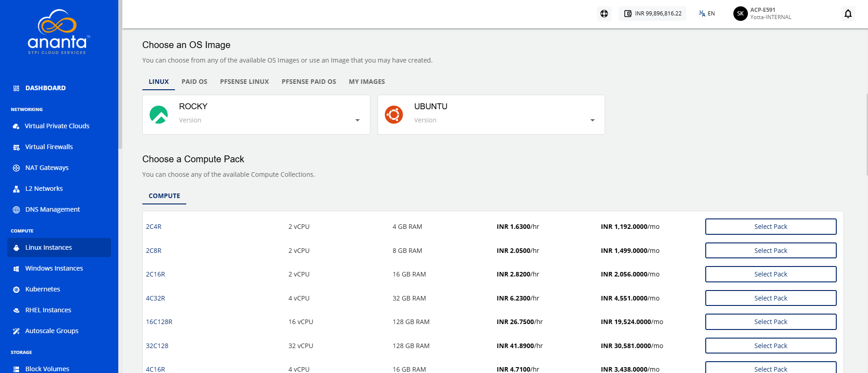Image resolution: width=868 pixels, height=373 pixels.
Task: Click the Kubernetes wheel icon
Action: coord(16,290)
